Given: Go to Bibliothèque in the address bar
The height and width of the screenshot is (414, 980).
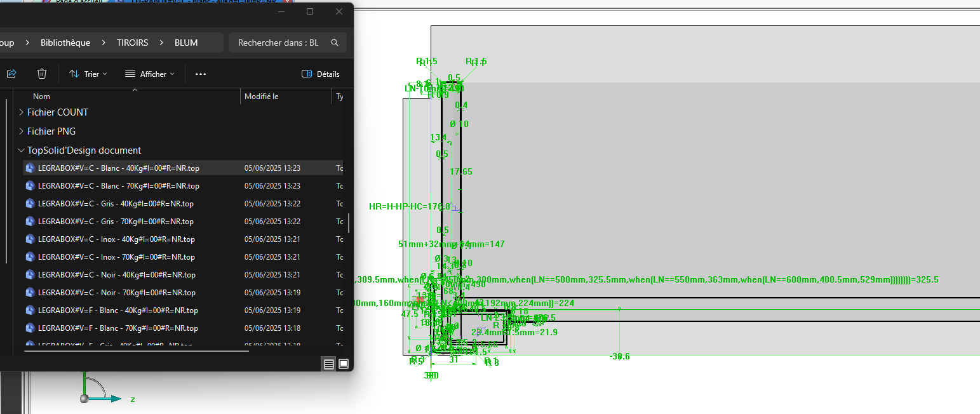Looking at the screenshot, I should (x=65, y=43).
